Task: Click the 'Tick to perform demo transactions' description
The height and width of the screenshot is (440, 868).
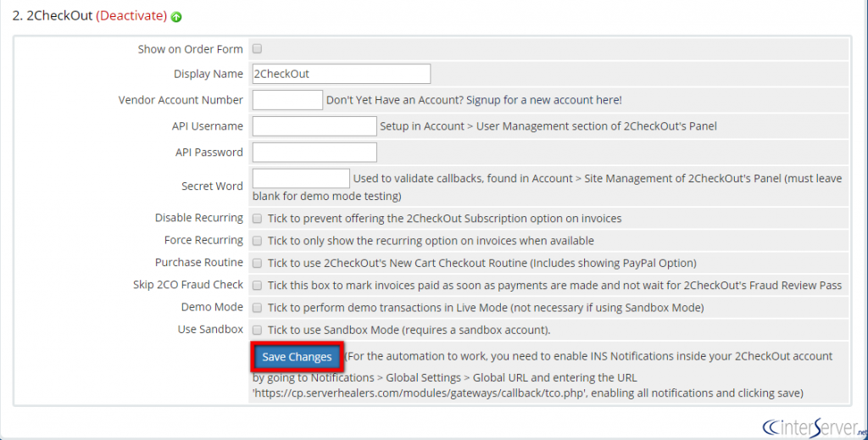Action: (x=486, y=307)
